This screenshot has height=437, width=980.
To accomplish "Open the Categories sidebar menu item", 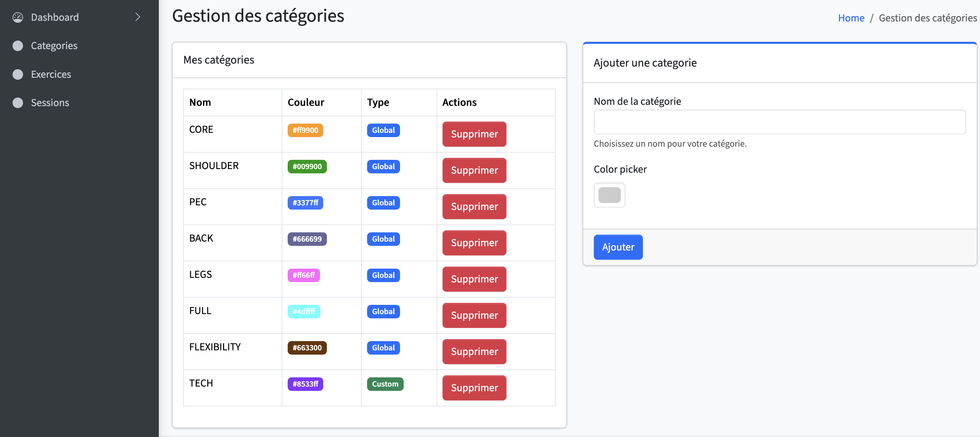I will (x=54, y=45).
